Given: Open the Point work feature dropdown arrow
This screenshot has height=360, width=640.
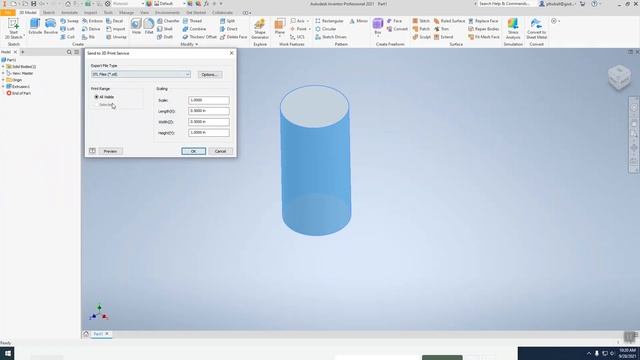Looking at the screenshot, I should point(309,29).
